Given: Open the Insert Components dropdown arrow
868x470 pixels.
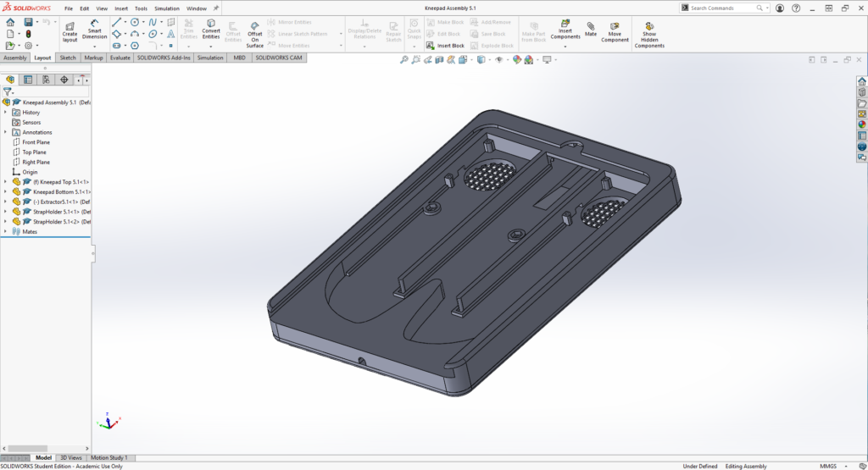Looking at the screenshot, I should point(565,46).
